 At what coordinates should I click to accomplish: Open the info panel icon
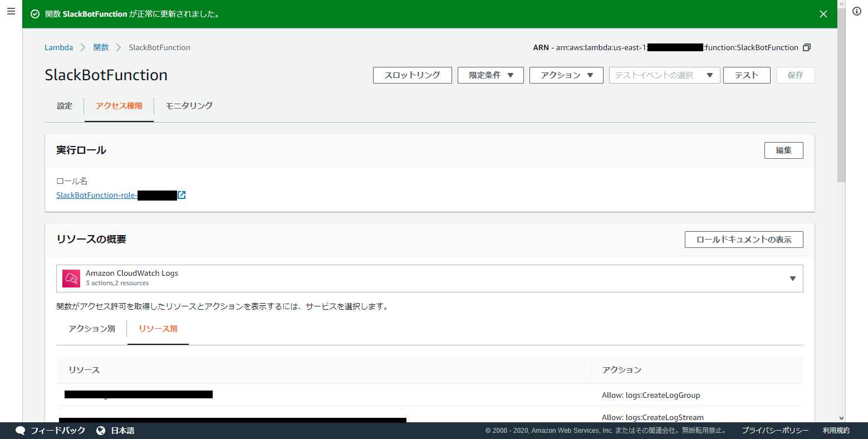click(x=857, y=11)
